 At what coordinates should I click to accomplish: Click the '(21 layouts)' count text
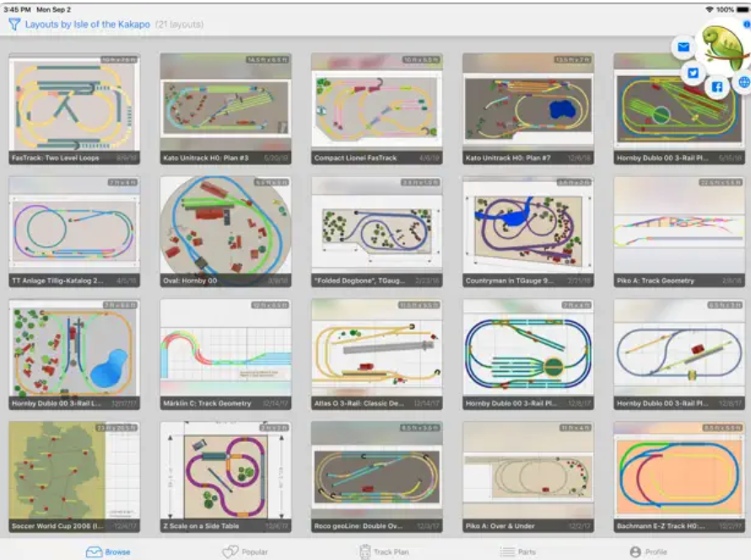point(180,24)
